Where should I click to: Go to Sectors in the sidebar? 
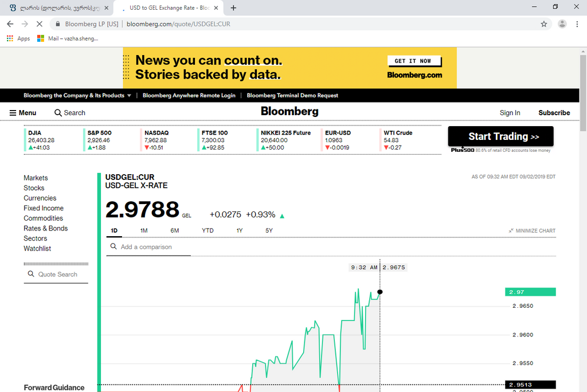[35, 238]
